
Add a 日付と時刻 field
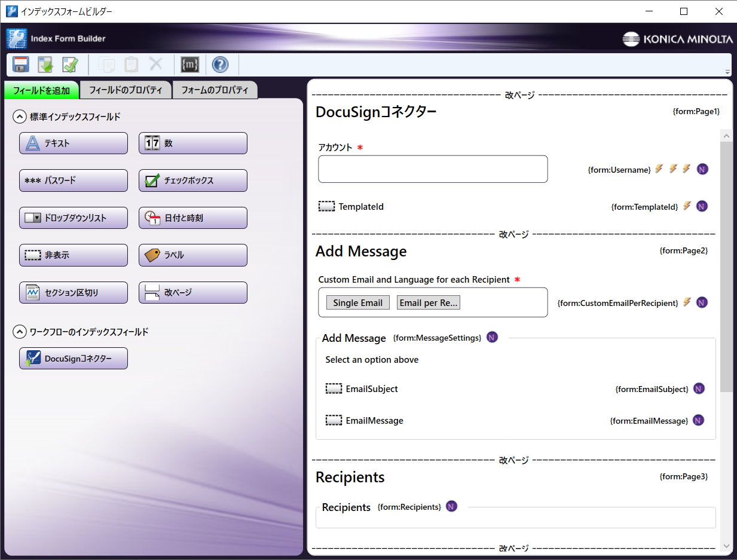tap(193, 218)
